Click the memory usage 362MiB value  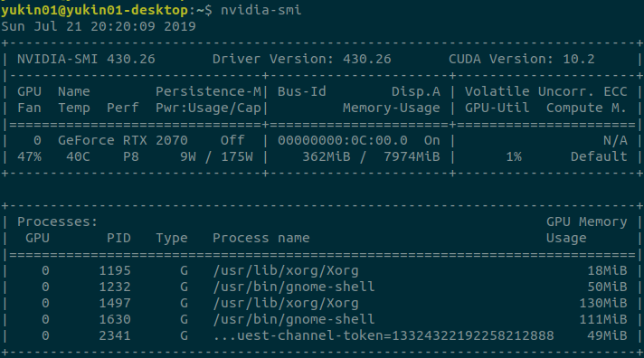point(327,156)
